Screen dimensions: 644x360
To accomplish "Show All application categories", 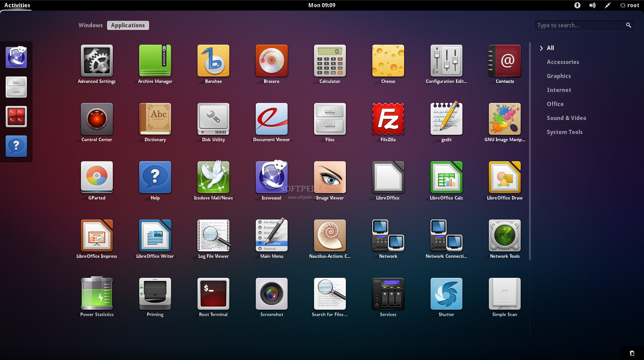I will click(550, 48).
